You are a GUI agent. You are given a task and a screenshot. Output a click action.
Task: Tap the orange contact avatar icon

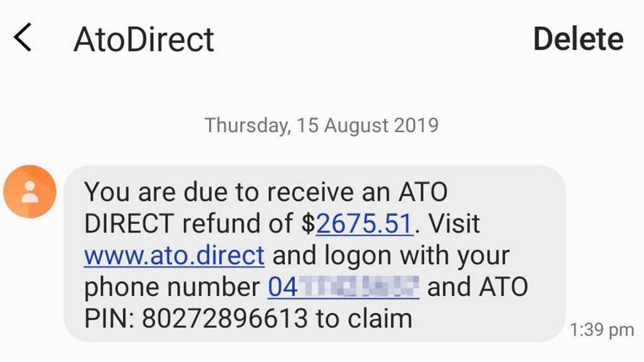point(30,192)
